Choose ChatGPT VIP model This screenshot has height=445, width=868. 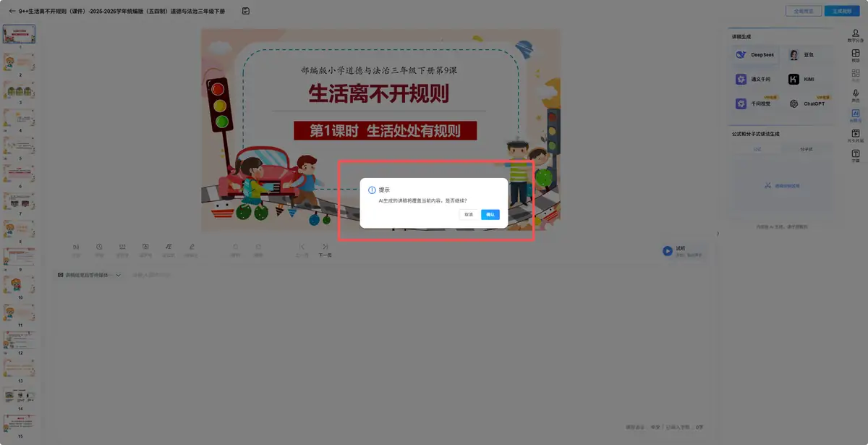coord(809,103)
